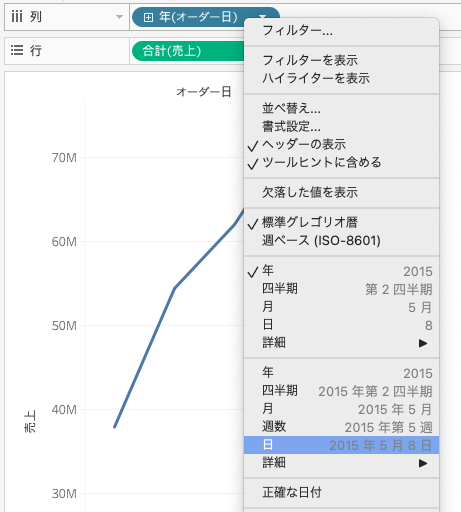Expand the plus icon on 年(オーダー日) pill
This screenshot has height=512, width=461.
click(148, 17)
